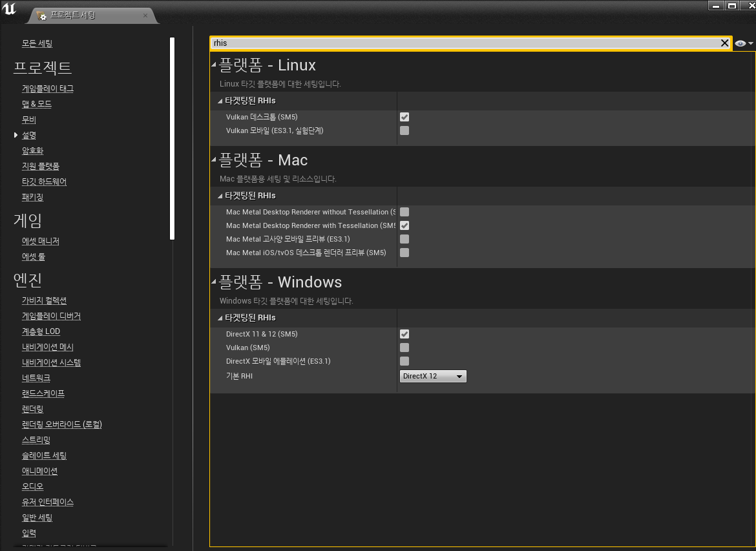Maximize the window
Viewport: 756px width, 551px height.
point(731,5)
